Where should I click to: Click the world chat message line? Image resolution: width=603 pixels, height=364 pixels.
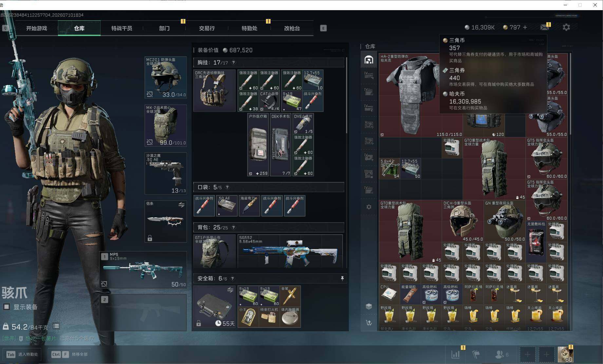(x=48, y=338)
